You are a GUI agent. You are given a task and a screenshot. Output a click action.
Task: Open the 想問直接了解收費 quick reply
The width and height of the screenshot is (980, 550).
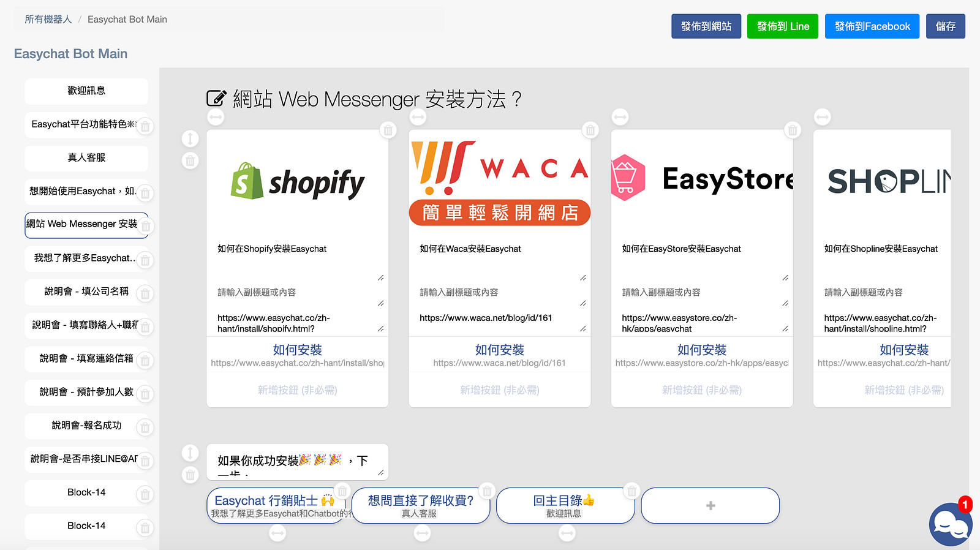[420, 506]
